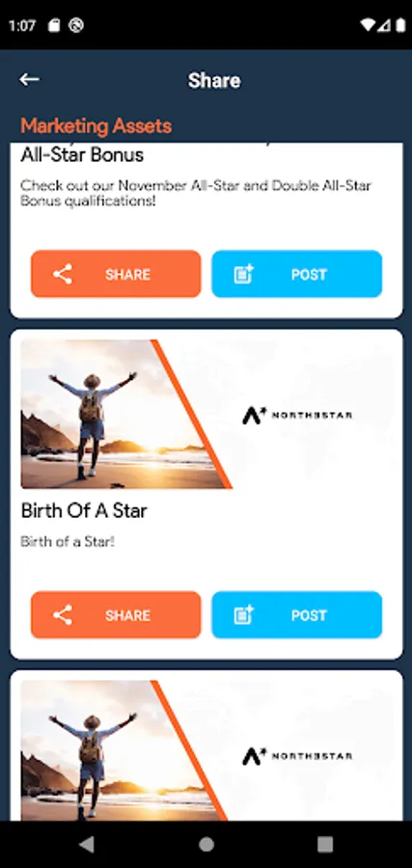Click the share icon on All-Star Bonus card
The width and height of the screenshot is (412, 868).
[x=63, y=274]
